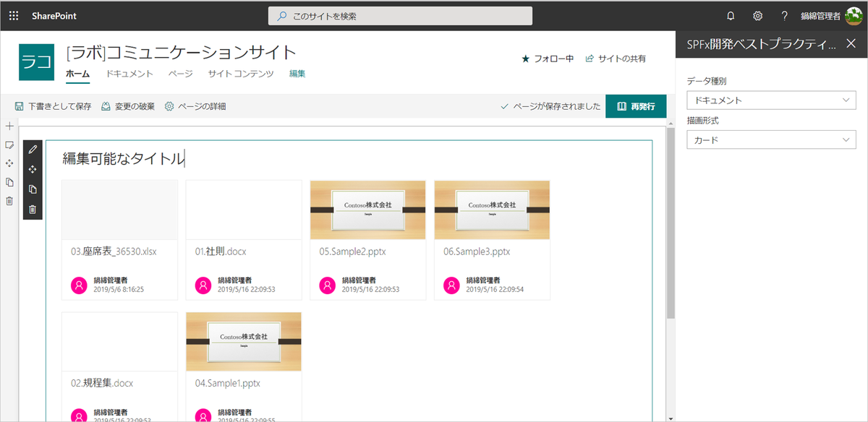
Task: Open comments via the comment icon
Action: point(9,145)
